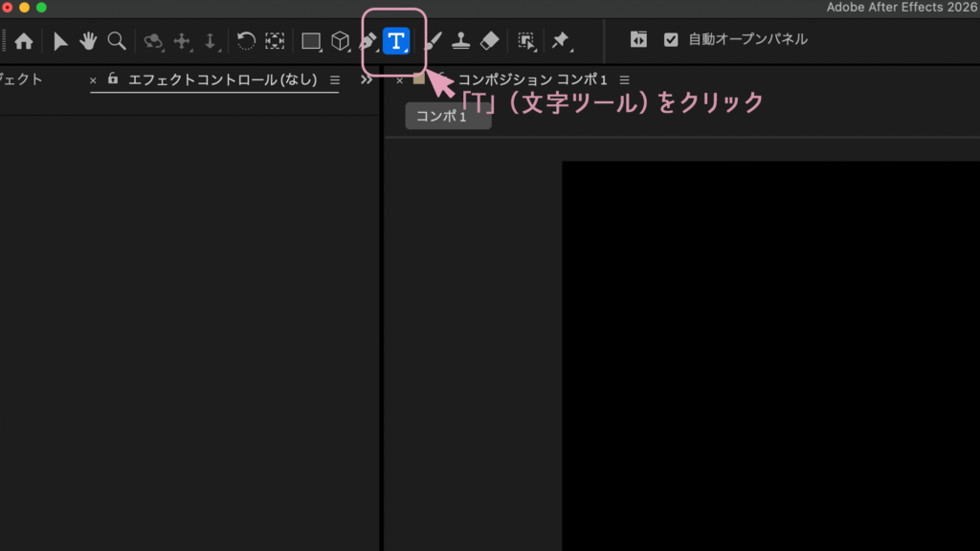Click the panel toggle icon before 自動オープンパネル
The height and width of the screenshot is (551, 980).
click(638, 39)
